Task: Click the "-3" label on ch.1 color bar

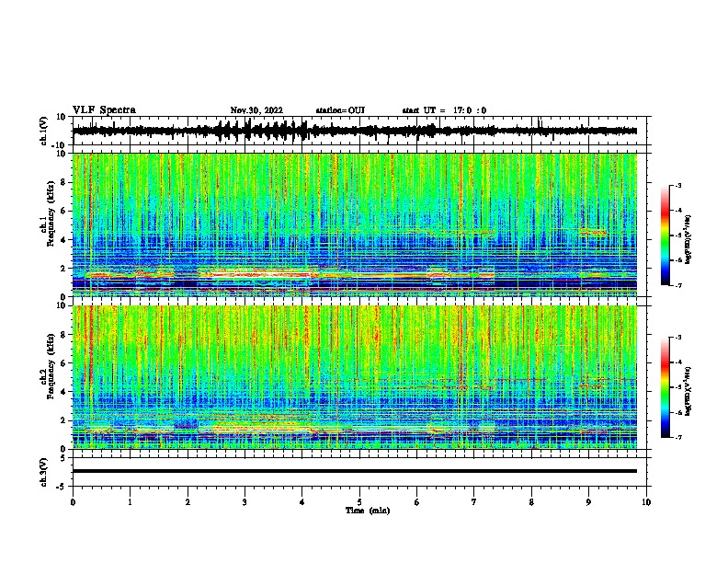Action: point(677,185)
